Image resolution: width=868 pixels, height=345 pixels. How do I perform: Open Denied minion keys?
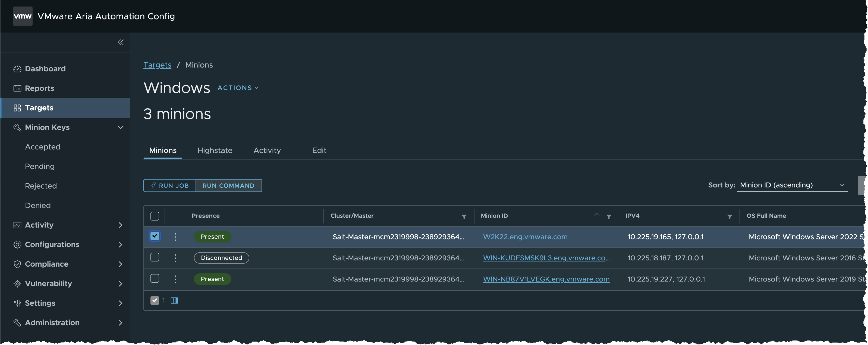coord(38,205)
